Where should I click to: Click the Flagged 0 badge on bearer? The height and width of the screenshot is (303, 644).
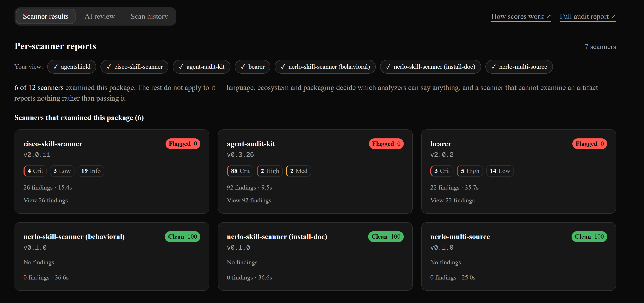coord(590,144)
